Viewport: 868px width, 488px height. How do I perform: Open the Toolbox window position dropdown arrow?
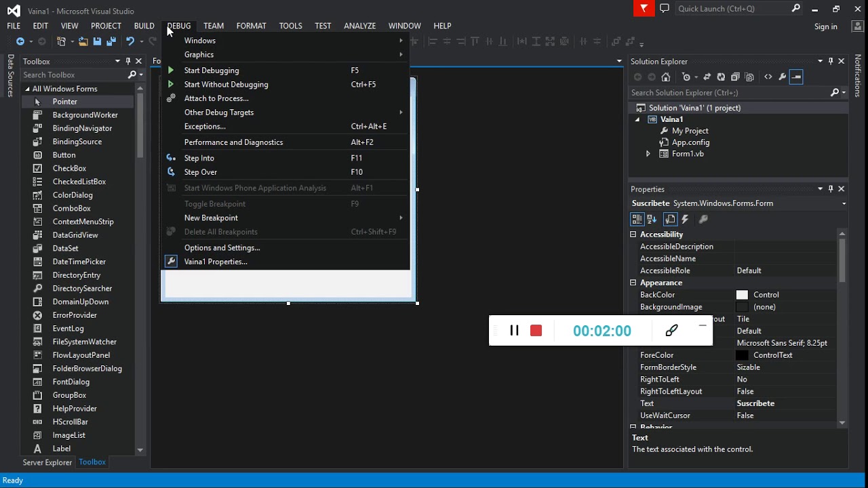click(x=117, y=61)
